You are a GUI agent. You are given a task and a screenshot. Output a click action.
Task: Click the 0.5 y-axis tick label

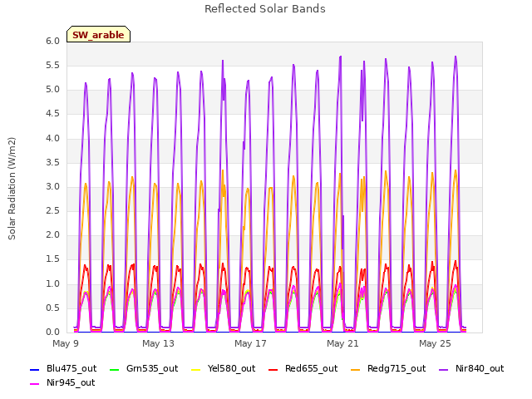click(x=52, y=308)
